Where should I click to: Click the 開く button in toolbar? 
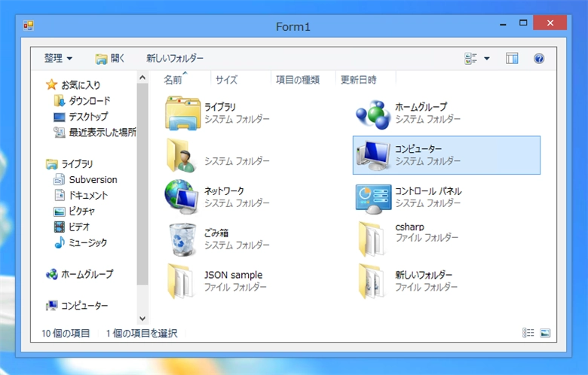pyautogui.click(x=109, y=59)
